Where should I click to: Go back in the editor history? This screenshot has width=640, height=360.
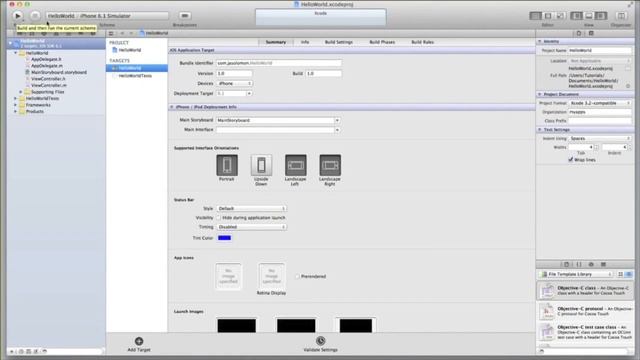[x=122, y=33]
